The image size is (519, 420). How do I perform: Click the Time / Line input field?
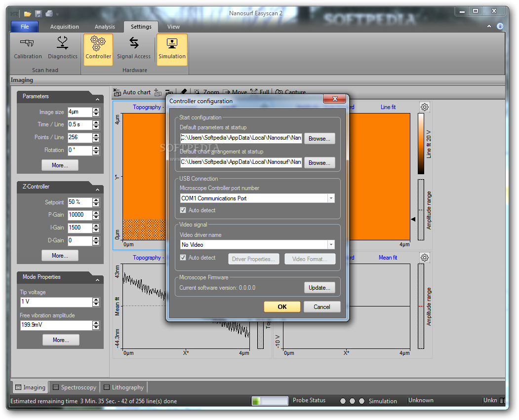click(x=80, y=125)
